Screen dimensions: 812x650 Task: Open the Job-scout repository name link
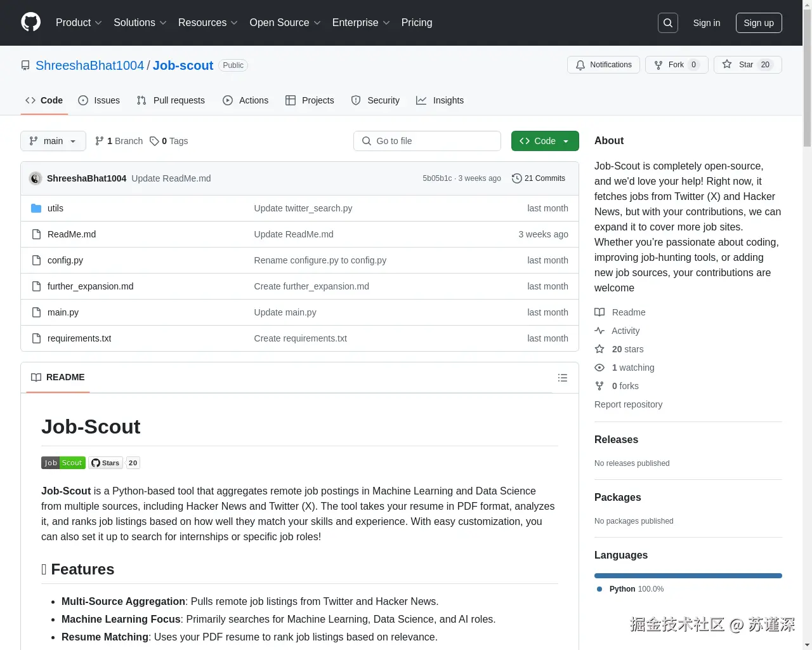click(183, 65)
